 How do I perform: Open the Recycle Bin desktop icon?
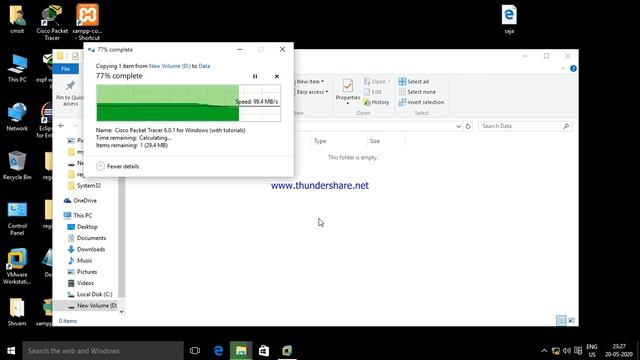[x=17, y=166]
